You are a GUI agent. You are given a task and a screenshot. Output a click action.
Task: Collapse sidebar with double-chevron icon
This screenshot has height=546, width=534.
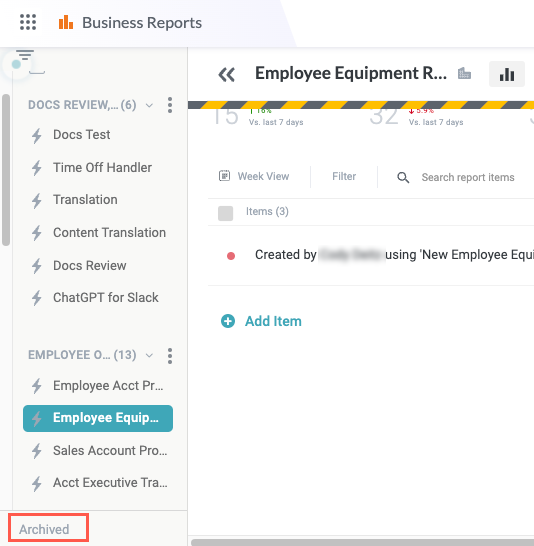pos(227,74)
